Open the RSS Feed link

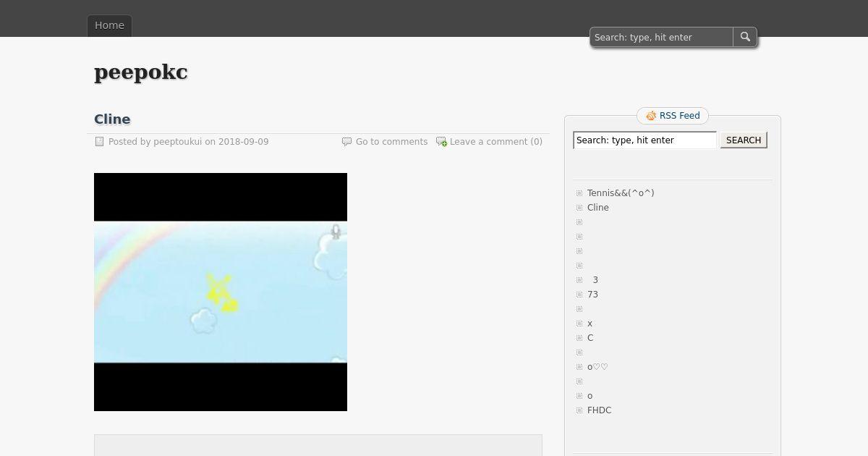pos(680,116)
